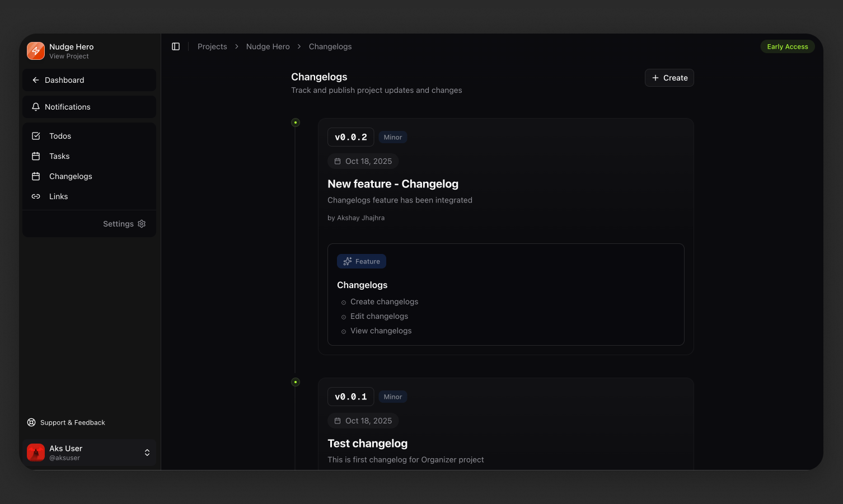The width and height of the screenshot is (843, 504).
Task: Click the Feature category badge
Action: [362, 261]
